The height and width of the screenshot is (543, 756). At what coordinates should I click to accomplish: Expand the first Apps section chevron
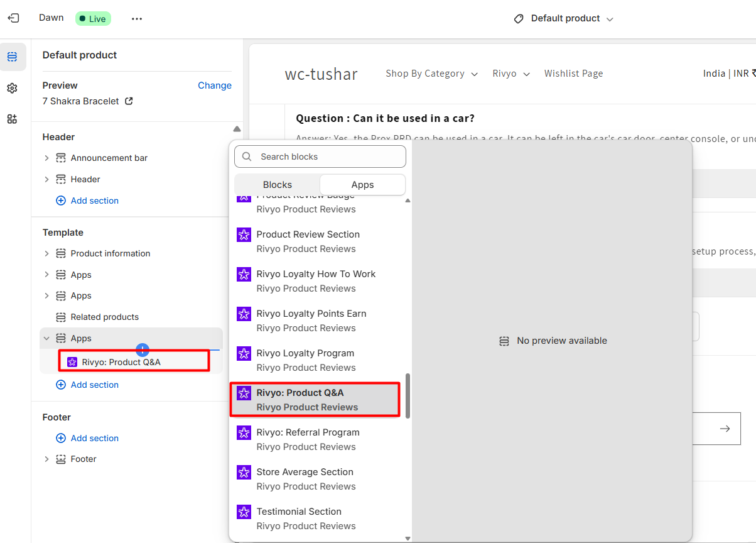click(46, 275)
